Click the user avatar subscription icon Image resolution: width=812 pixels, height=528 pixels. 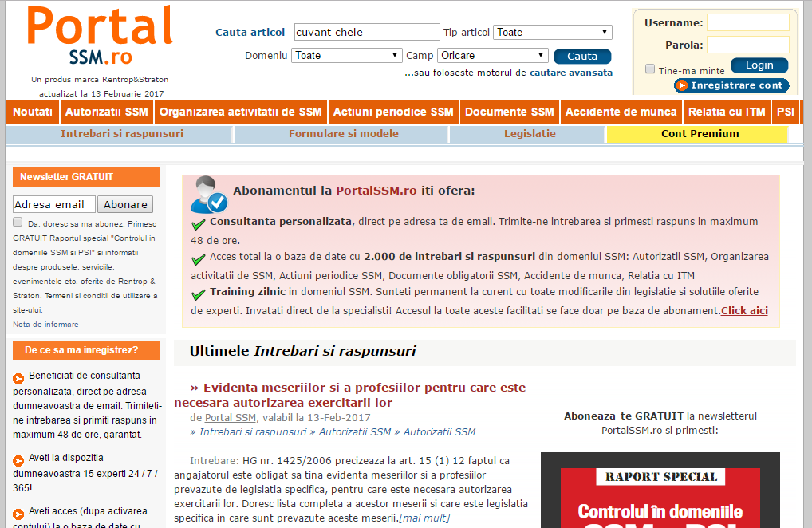[208, 195]
